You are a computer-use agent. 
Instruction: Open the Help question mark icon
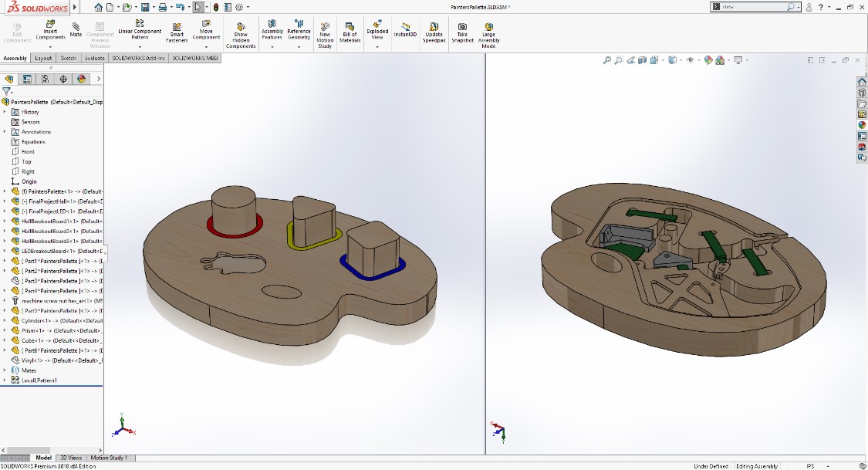pyautogui.click(x=821, y=7)
